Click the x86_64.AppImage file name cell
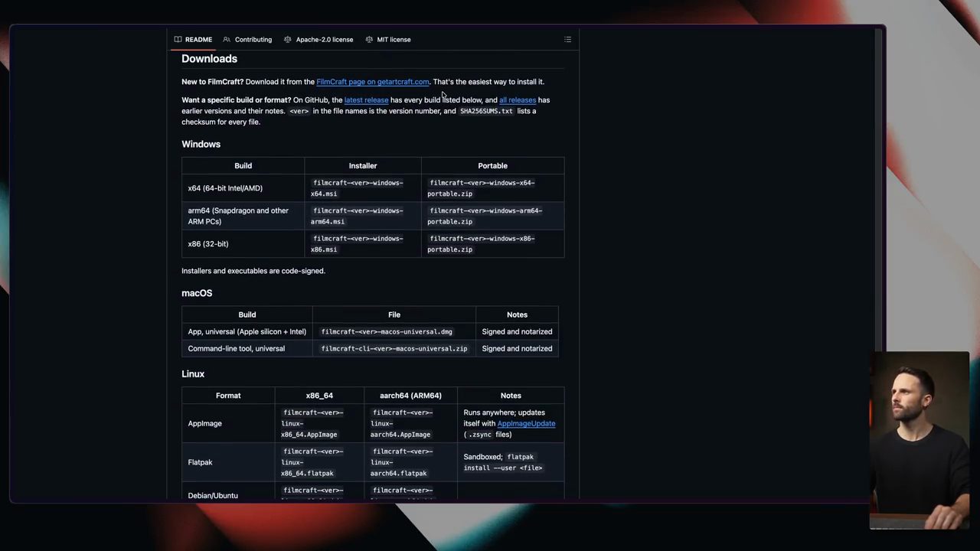The width and height of the screenshot is (980, 551). point(319,424)
